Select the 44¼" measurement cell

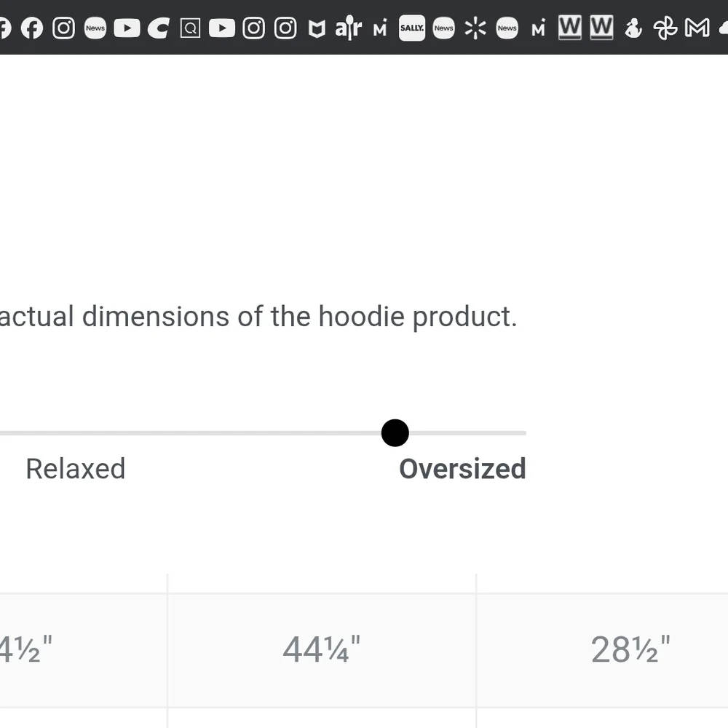322,649
